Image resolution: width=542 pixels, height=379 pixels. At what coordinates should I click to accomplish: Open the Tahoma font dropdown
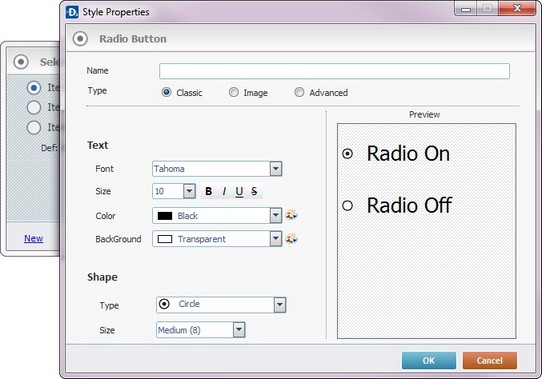[275, 169]
